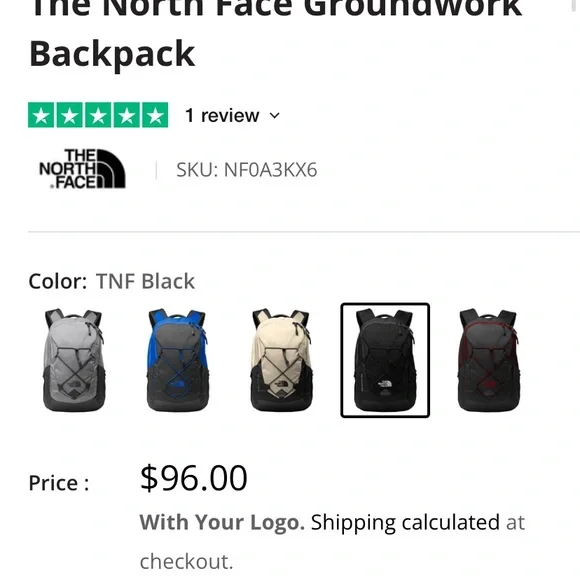
Task: Click the first green rating star
Action: (x=41, y=115)
